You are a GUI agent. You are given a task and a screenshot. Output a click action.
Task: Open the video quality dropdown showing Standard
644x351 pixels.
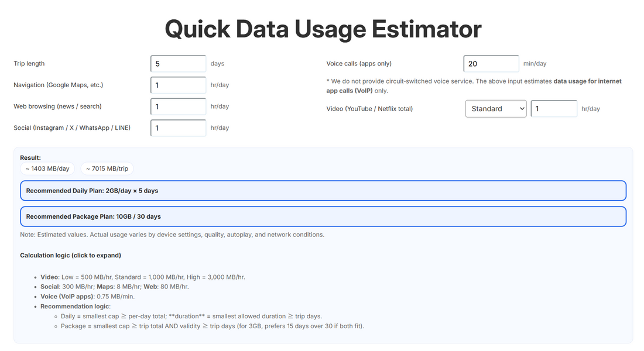pyautogui.click(x=495, y=108)
